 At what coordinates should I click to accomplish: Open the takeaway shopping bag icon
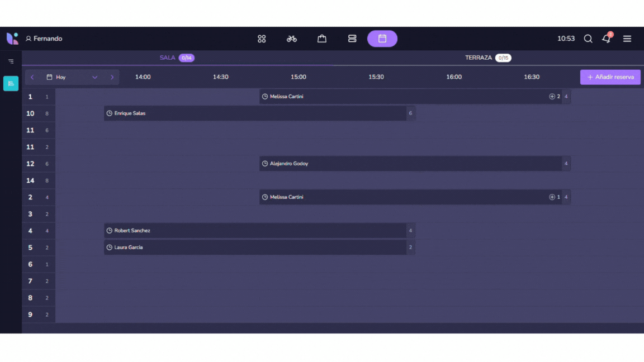click(x=322, y=39)
